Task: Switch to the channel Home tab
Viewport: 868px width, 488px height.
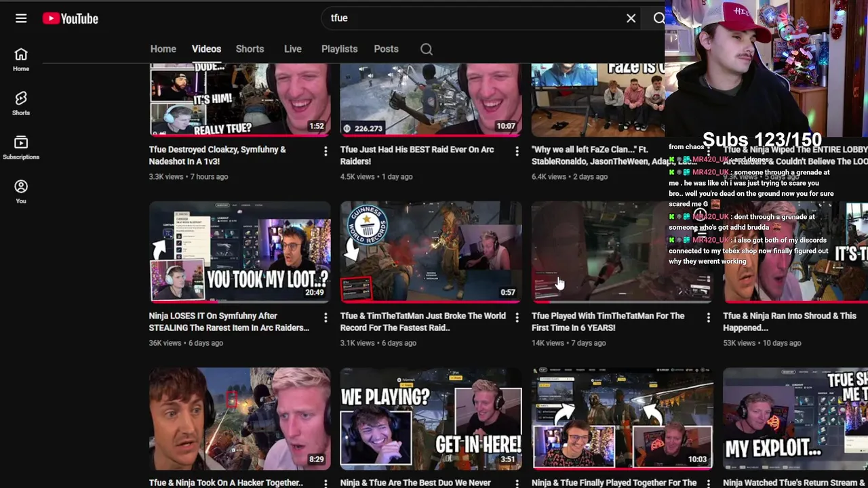Action: 163,49
